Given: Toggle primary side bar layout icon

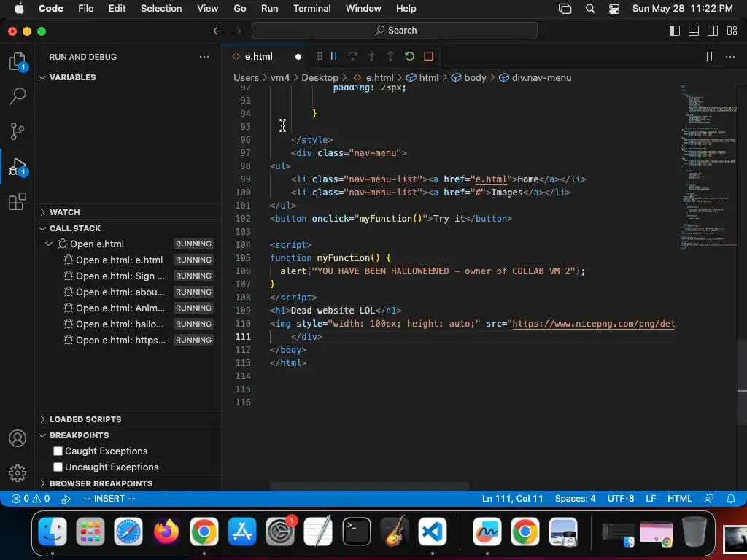Looking at the screenshot, I should click(675, 31).
